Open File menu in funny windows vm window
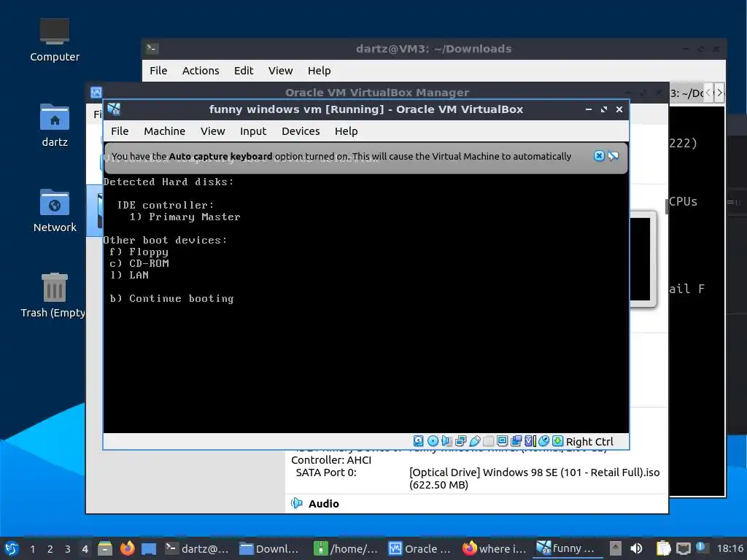747x560 pixels. coord(120,131)
